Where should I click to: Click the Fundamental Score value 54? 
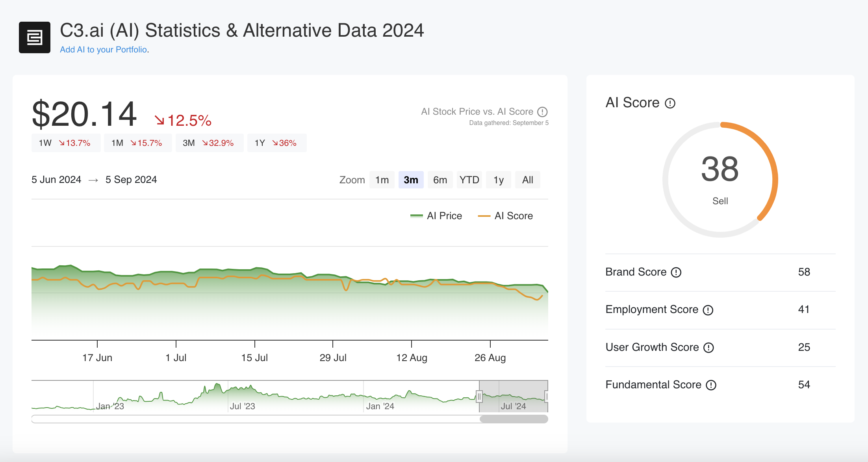[x=804, y=385]
